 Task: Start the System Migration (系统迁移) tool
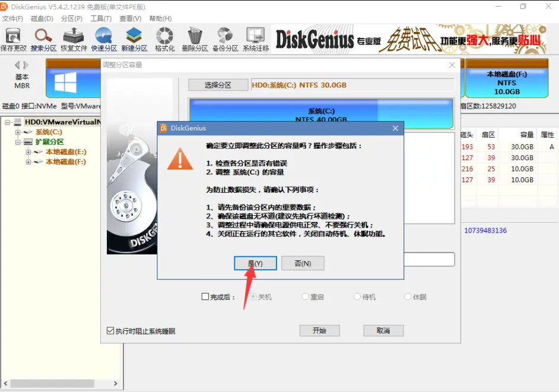(256, 40)
